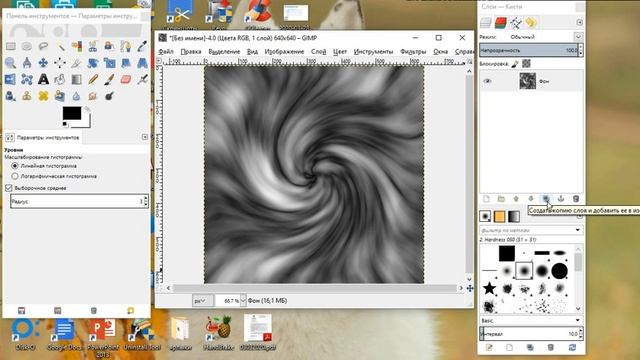Select the Foreground Select tool
The height and width of the screenshot is (360, 640).
[109, 46]
